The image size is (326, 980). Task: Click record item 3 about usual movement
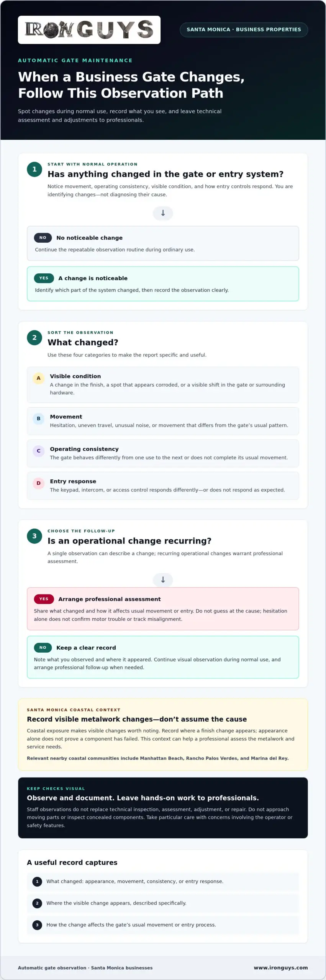(x=163, y=925)
